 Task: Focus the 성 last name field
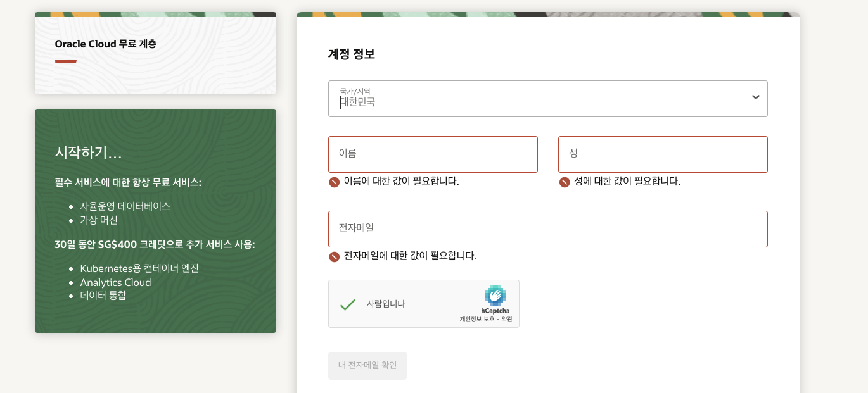[x=663, y=154]
